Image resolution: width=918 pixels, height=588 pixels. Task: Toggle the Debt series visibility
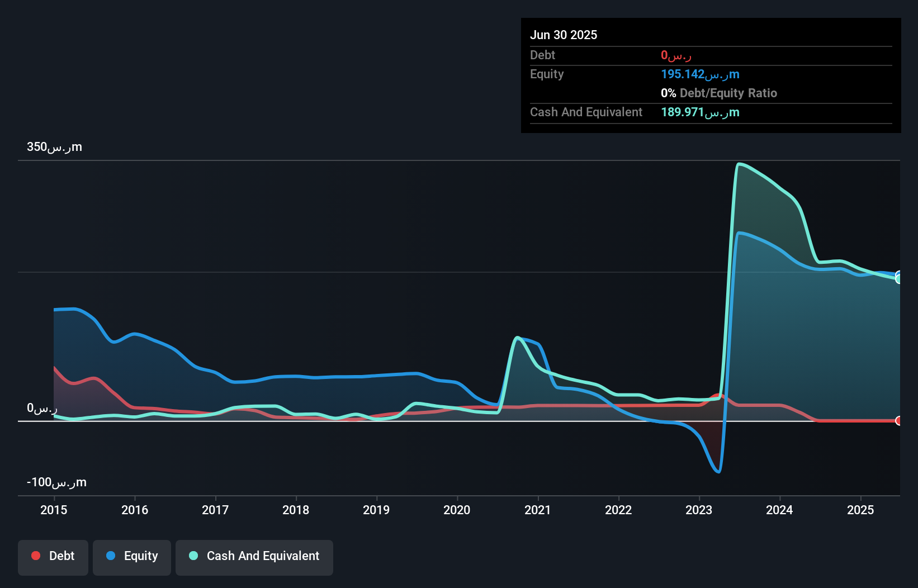(x=53, y=557)
